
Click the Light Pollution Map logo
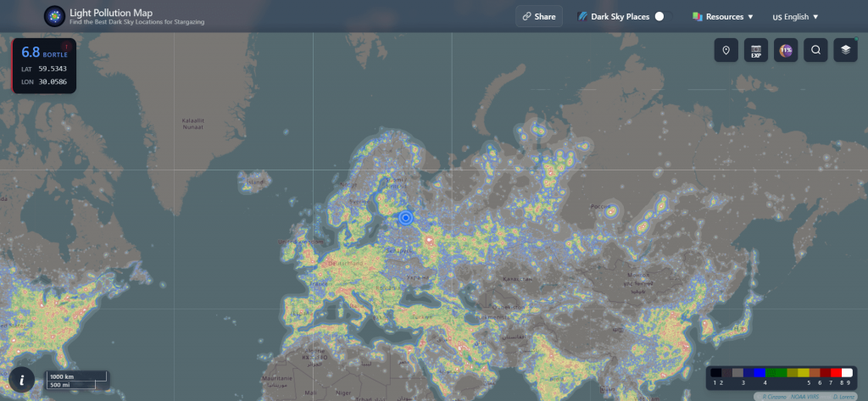55,16
